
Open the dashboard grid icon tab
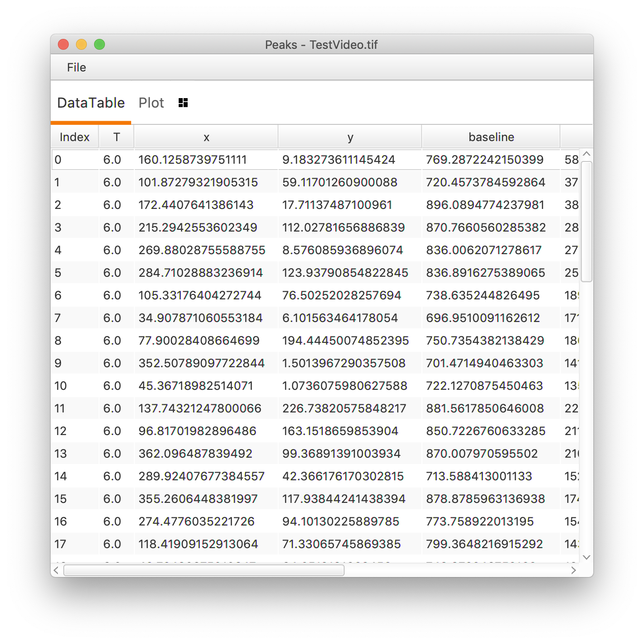(183, 103)
